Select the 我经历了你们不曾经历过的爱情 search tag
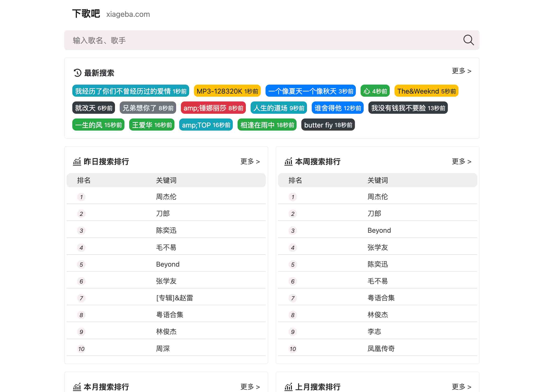Screen dimensions: 550x392 coord(131,91)
